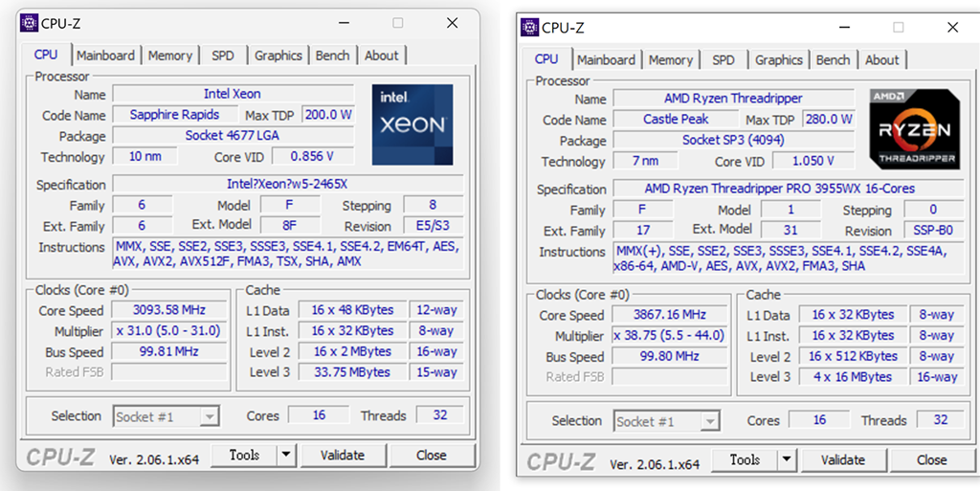Viewport: 980px width, 491px height.
Task: Select the CPU tab in the right AMD window
Action: (x=546, y=58)
